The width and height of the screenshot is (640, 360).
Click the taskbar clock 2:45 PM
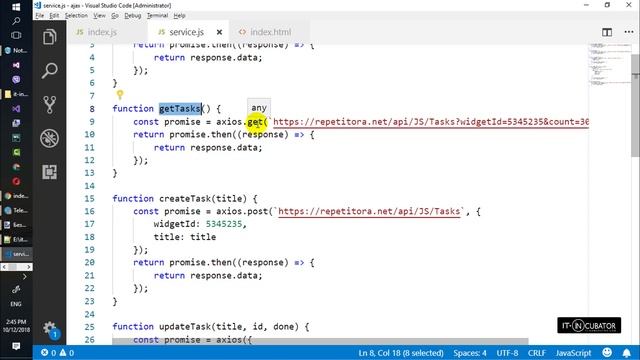[16, 325]
